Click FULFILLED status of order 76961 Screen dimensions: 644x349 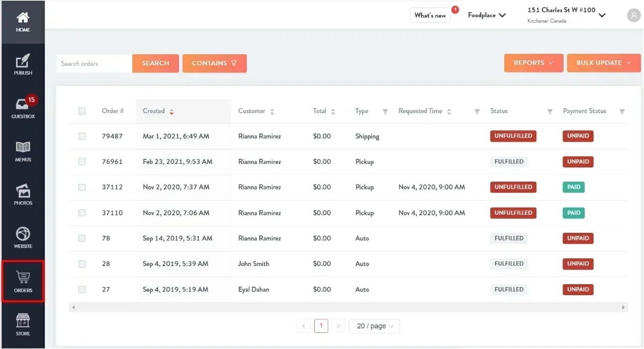point(509,162)
